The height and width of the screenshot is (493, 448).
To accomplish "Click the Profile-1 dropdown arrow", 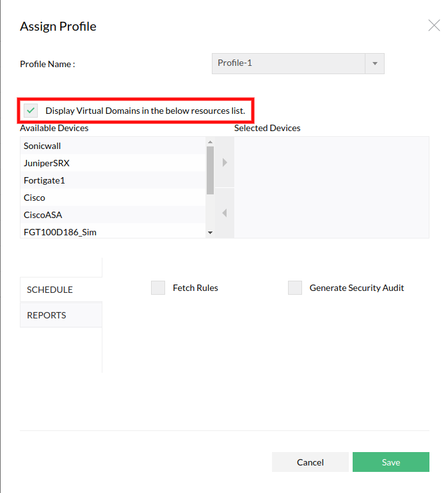I will point(374,63).
